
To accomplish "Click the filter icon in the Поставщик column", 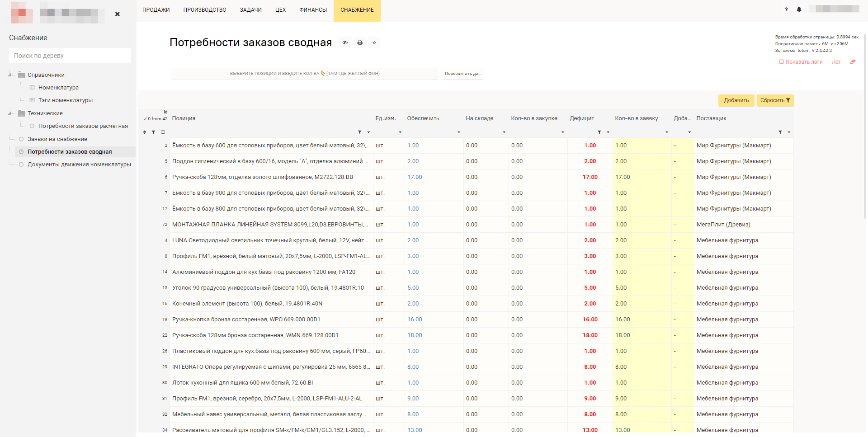I will click(x=780, y=132).
